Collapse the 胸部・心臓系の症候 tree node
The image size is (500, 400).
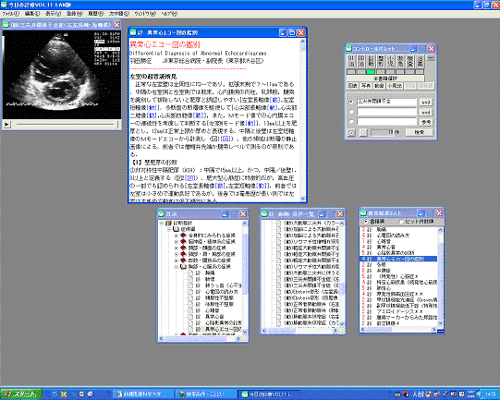pyautogui.click(x=176, y=267)
